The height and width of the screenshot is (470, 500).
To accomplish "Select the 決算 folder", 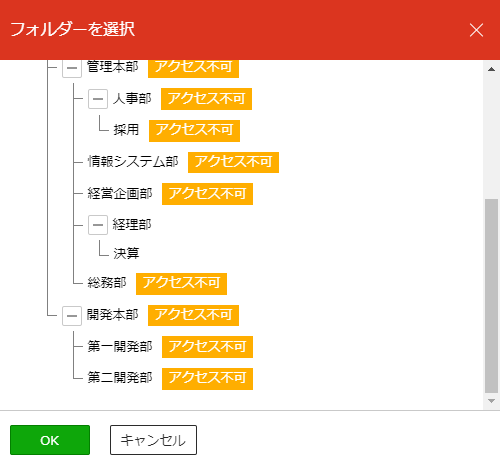I will coord(126,254).
